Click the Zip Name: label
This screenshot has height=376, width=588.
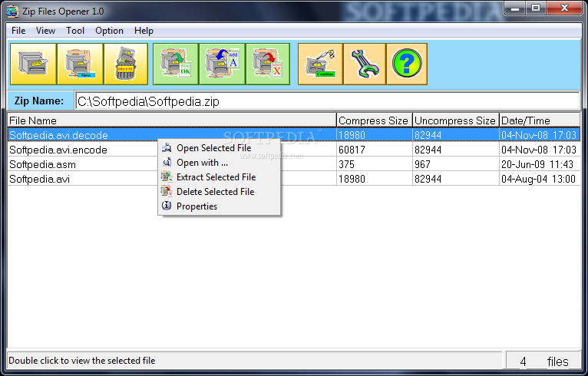point(39,101)
